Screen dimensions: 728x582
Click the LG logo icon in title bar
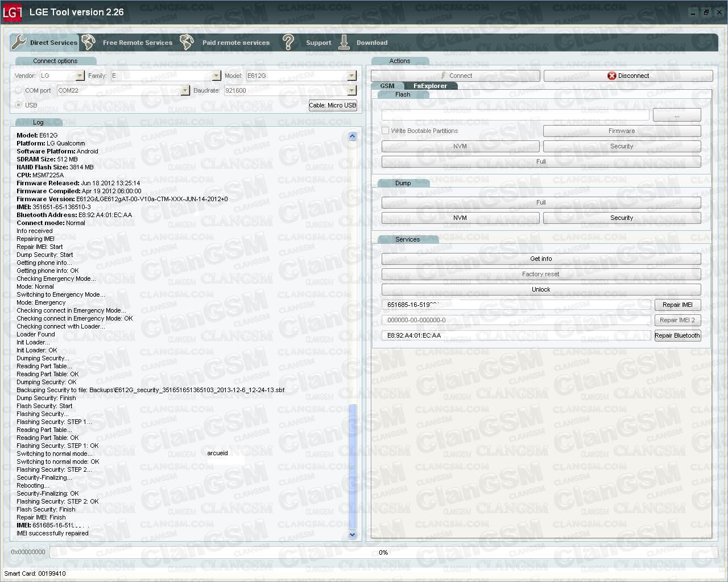[x=13, y=12]
